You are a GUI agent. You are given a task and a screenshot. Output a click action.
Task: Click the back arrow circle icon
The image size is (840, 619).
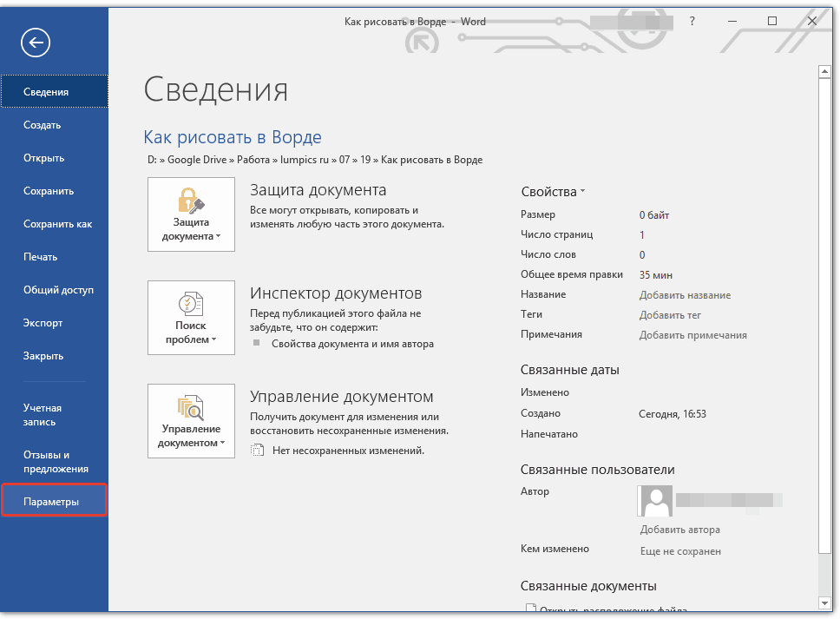coord(38,43)
